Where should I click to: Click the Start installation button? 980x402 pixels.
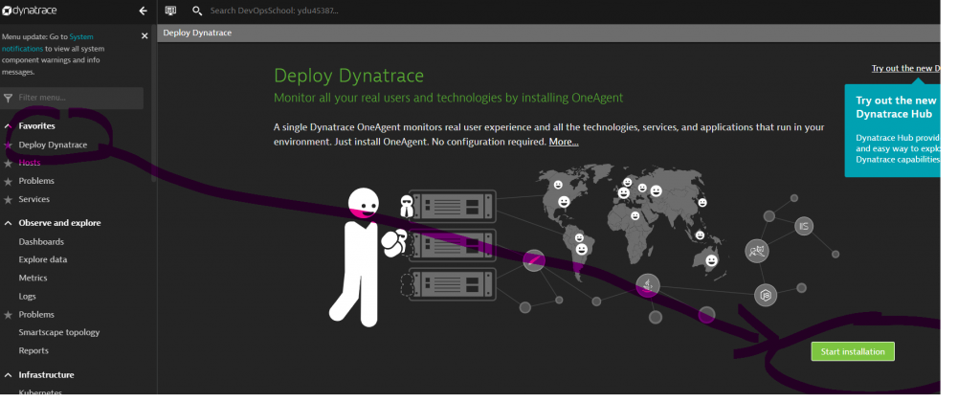pos(853,351)
